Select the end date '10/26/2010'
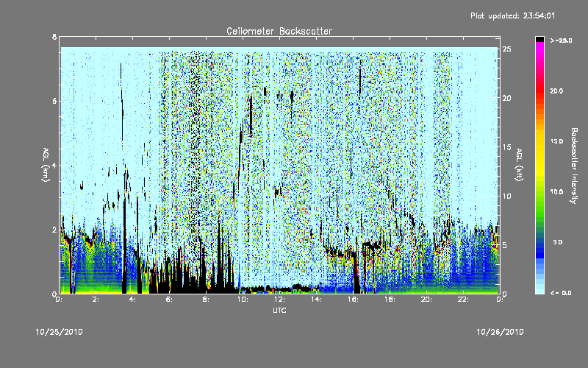 pos(500,332)
